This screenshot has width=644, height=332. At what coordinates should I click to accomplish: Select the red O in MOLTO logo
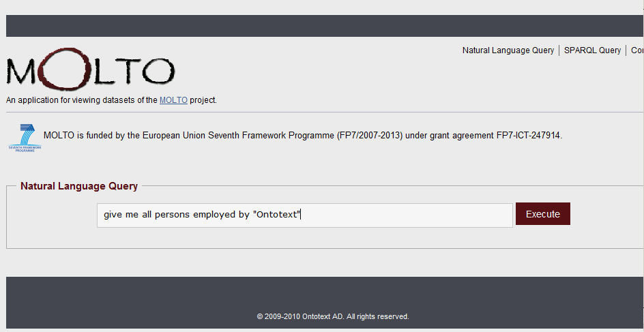[65, 69]
